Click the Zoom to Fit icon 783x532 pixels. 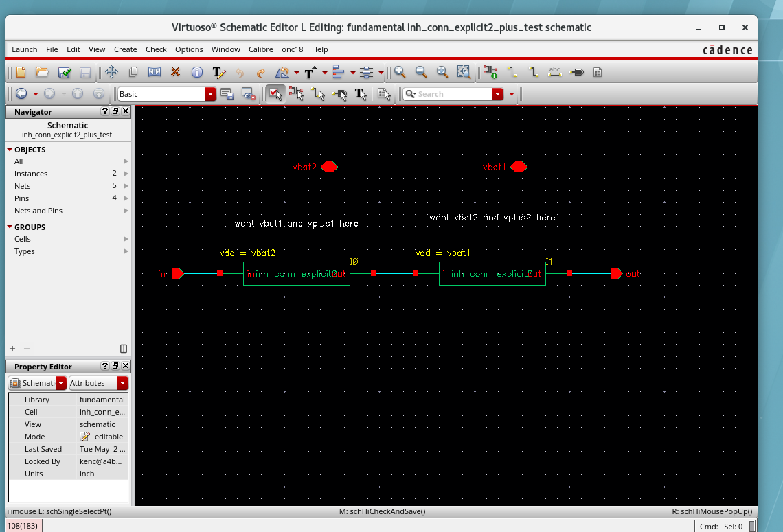tap(442, 72)
